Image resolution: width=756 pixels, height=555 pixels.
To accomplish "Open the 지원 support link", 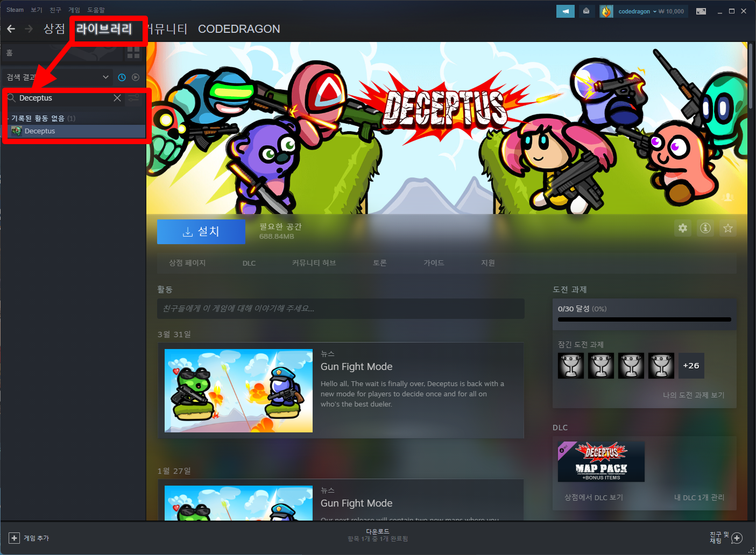I will coord(488,263).
